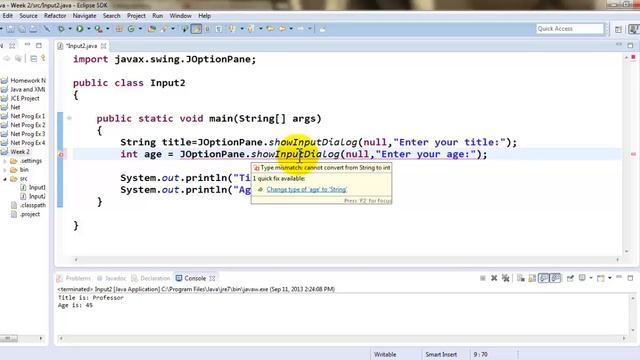
Task: Open the Debug button dropdown arrow
Action: (x=70, y=29)
